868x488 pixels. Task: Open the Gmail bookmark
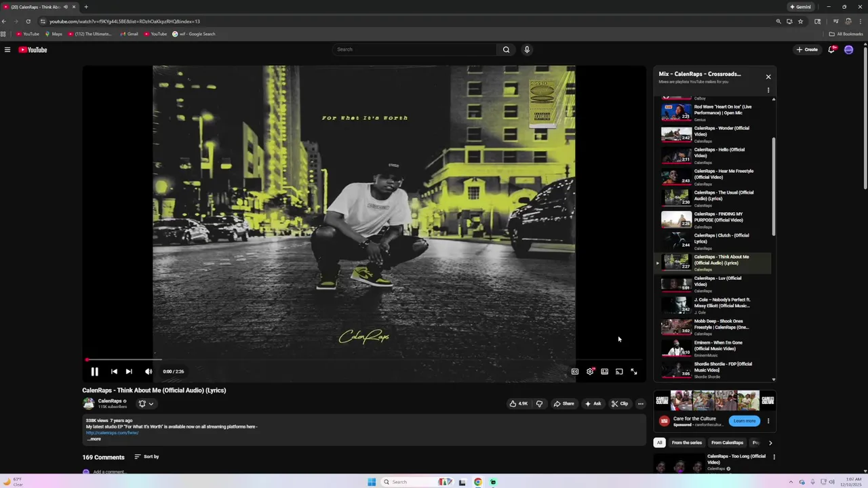click(129, 34)
